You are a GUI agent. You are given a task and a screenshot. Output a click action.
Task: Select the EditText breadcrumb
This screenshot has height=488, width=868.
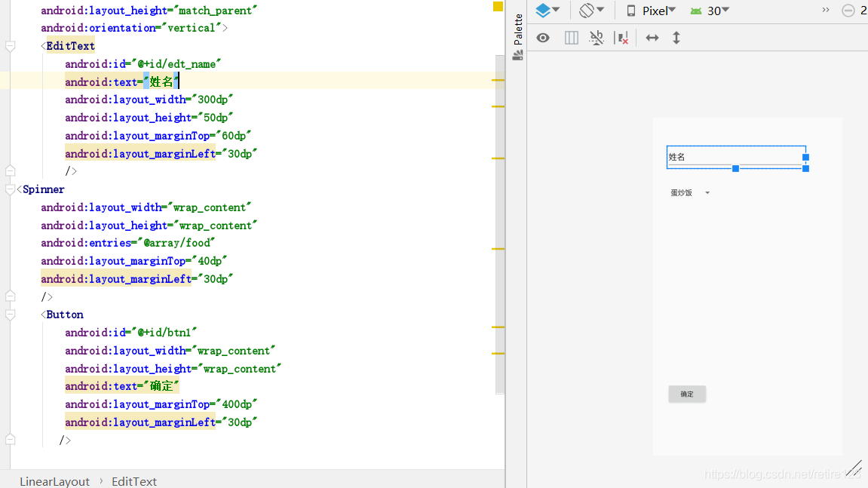pyautogui.click(x=134, y=481)
